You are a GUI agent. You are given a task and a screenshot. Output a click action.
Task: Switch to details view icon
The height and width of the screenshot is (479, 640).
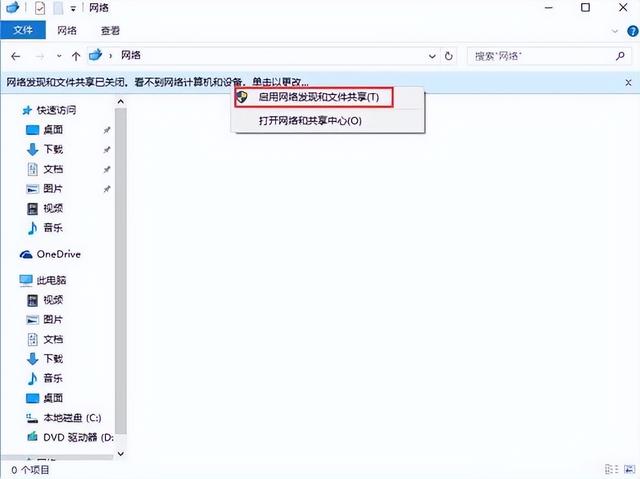coord(611,470)
